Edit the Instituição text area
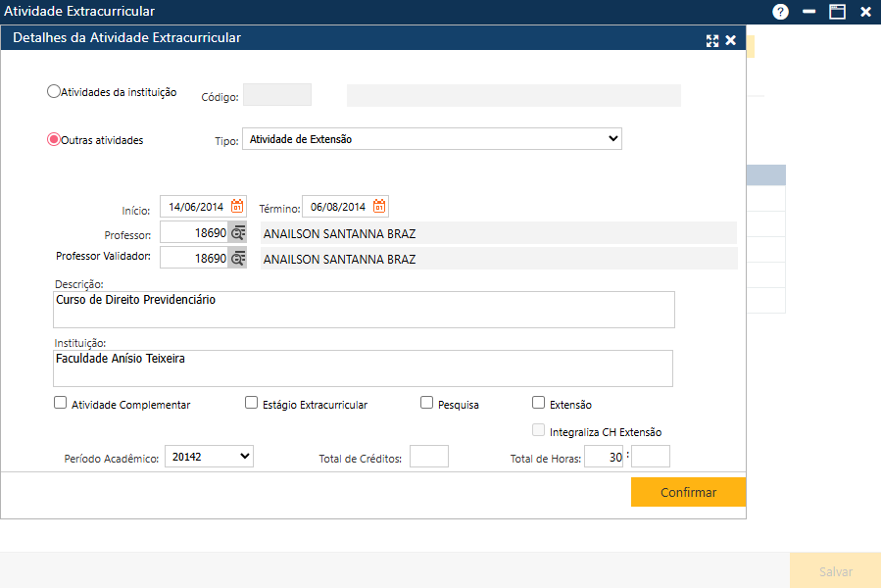The image size is (881, 588). point(363,368)
